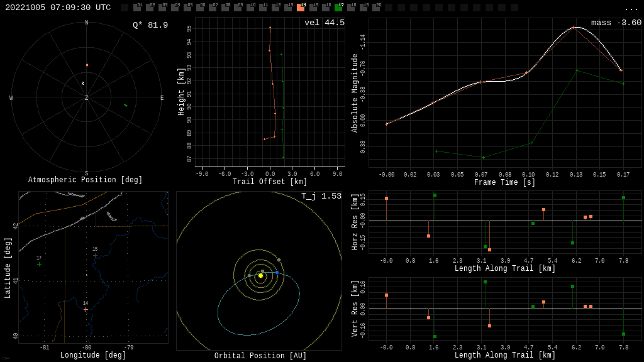Screen dimensions: 644x362
Task: Open the three-dots menu at top right
Action: (x=631, y=9)
